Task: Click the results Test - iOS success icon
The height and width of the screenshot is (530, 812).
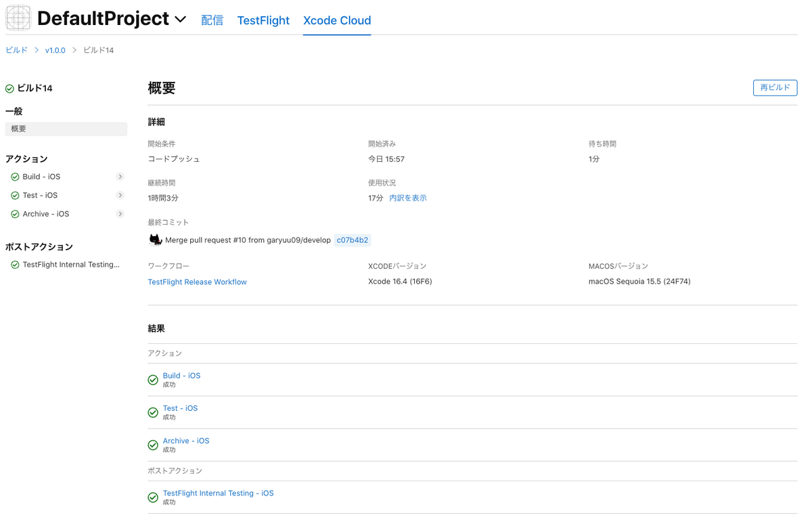Action: (153, 412)
